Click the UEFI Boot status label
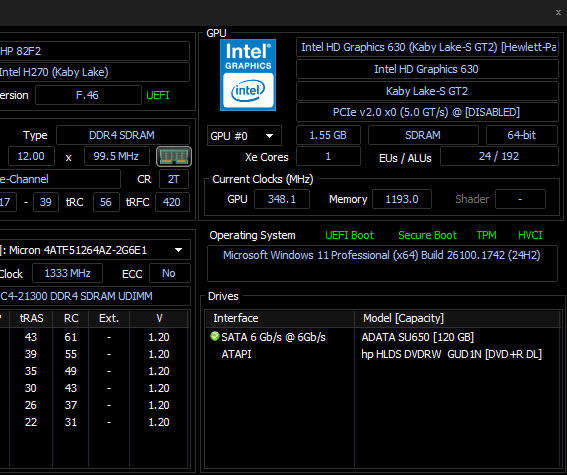The height and width of the screenshot is (475, 567). (x=349, y=235)
